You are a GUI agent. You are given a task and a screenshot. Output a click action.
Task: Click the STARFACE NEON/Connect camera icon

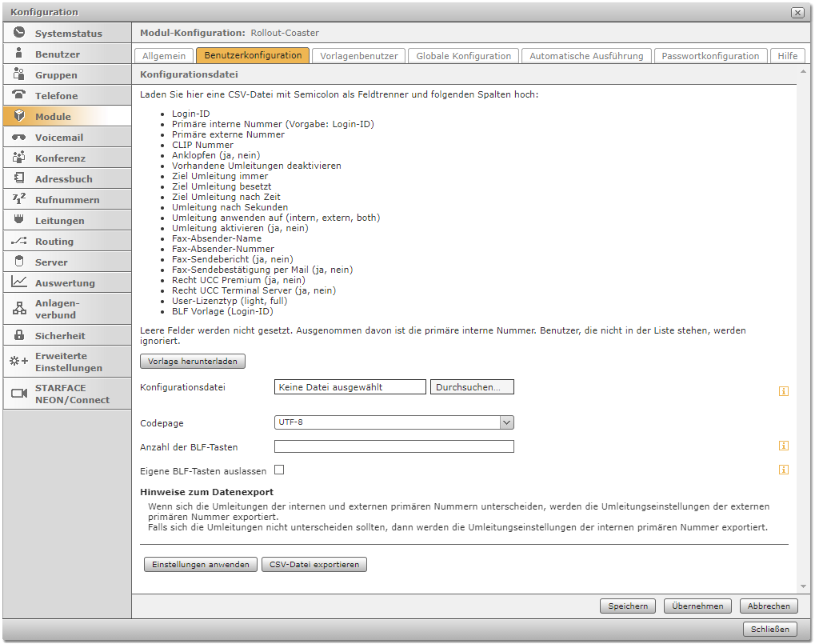point(19,394)
